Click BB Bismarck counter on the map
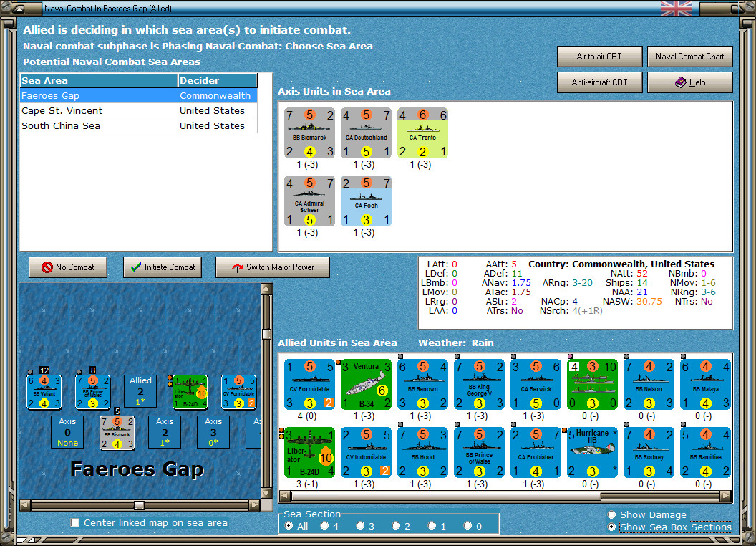The height and width of the screenshot is (546, 756). pyautogui.click(x=117, y=433)
